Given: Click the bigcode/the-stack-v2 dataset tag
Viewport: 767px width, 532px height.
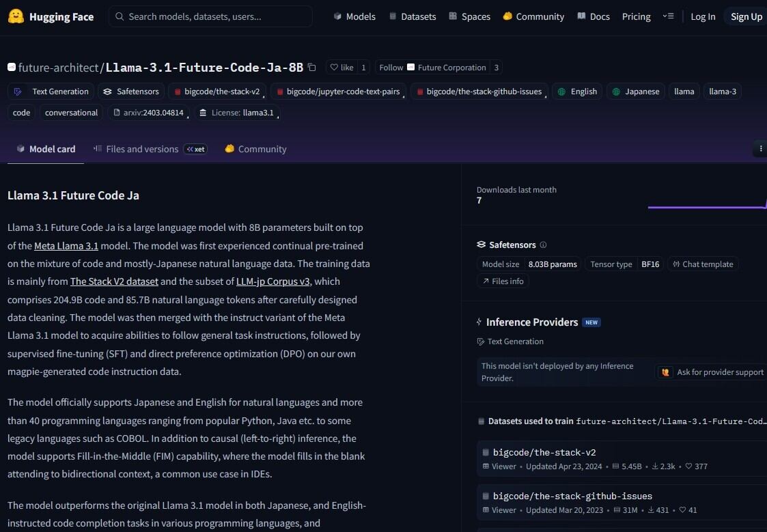Looking at the screenshot, I should [217, 92].
